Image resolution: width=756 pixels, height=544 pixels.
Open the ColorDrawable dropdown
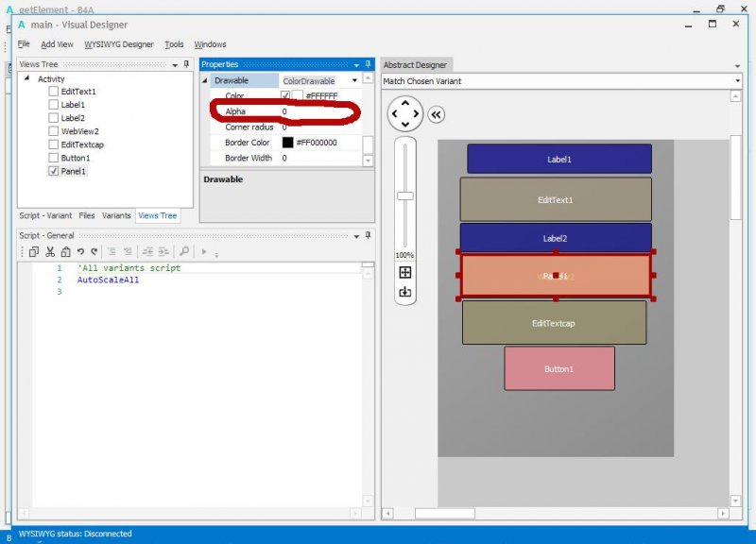[356, 81]
